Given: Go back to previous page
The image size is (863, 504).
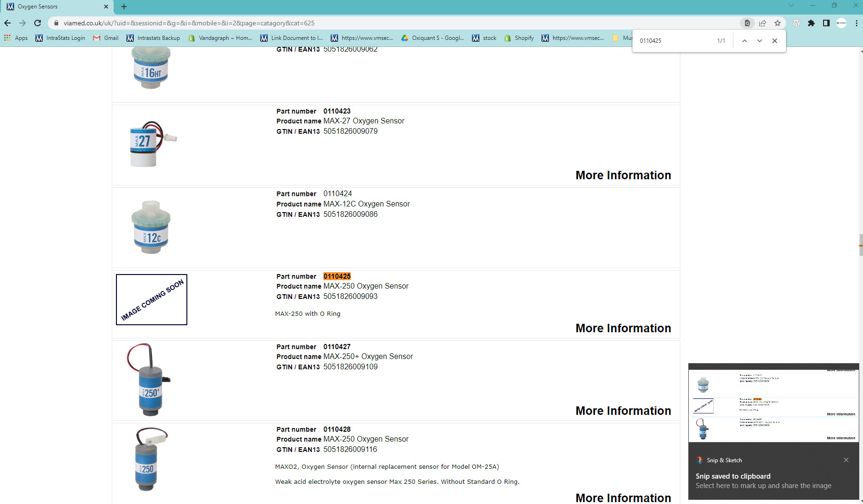Looking at the screenshot, I should pos(8,23).
